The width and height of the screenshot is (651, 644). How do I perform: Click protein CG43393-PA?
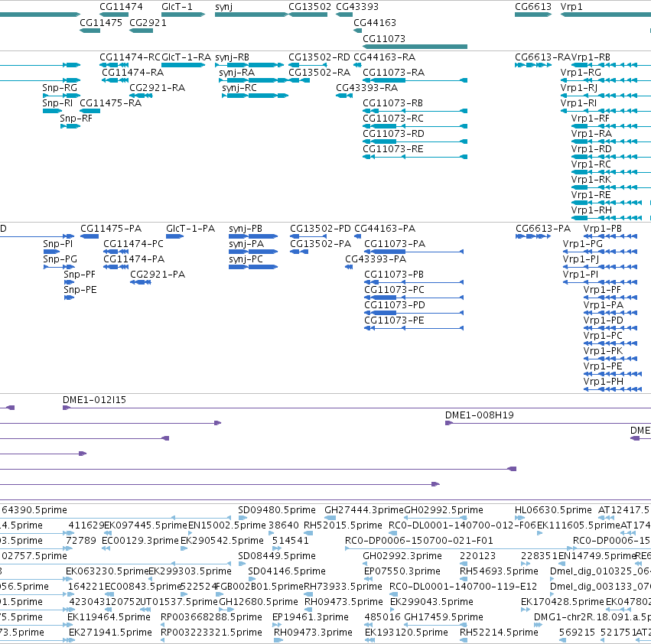coord(349,267)
